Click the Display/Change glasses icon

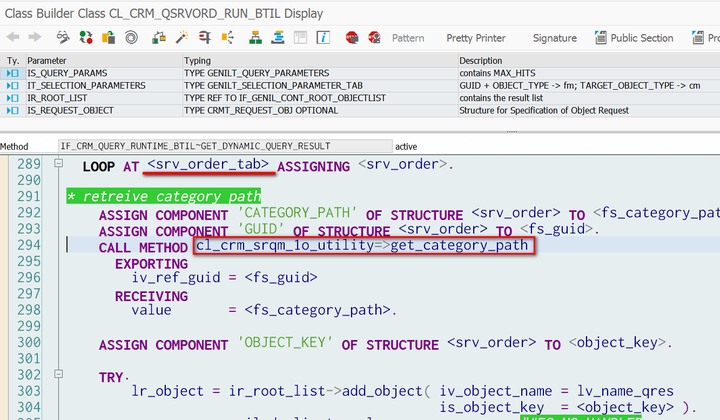(x=63, y=38)
